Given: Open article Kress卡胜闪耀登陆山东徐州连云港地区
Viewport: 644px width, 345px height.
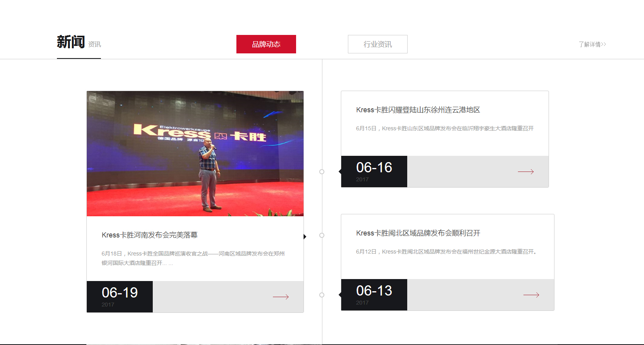Looking at the screenshot, I should tap(418, 110).
